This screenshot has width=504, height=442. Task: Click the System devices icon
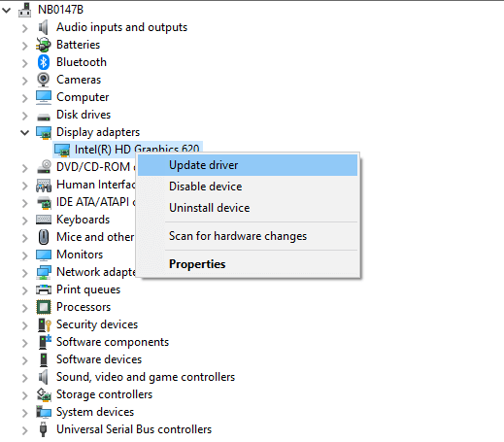click(x=44, y=412)
